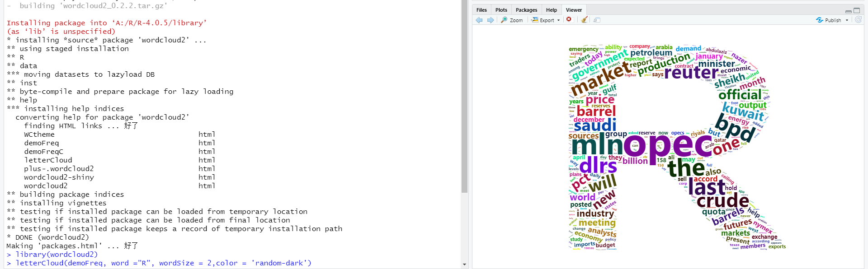The width and height of the screenshot is (868, 269).
Task: Click console scrollbar down arrow
Action: [464, 264]
